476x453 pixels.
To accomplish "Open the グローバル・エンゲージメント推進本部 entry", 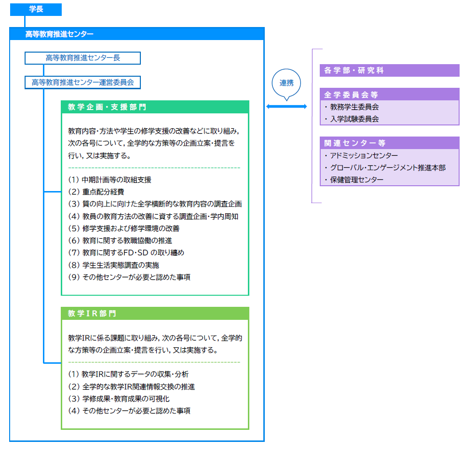I will tap(388, 168).
